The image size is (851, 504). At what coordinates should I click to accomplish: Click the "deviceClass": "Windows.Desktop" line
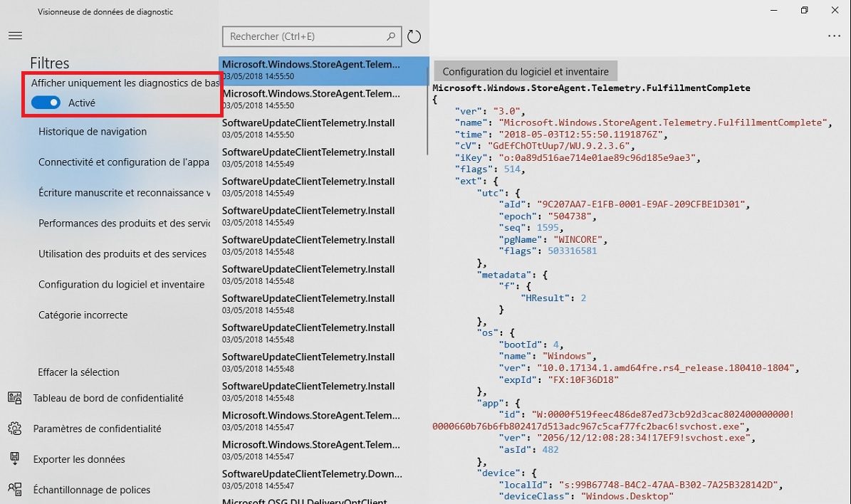[x=586, y=496]
